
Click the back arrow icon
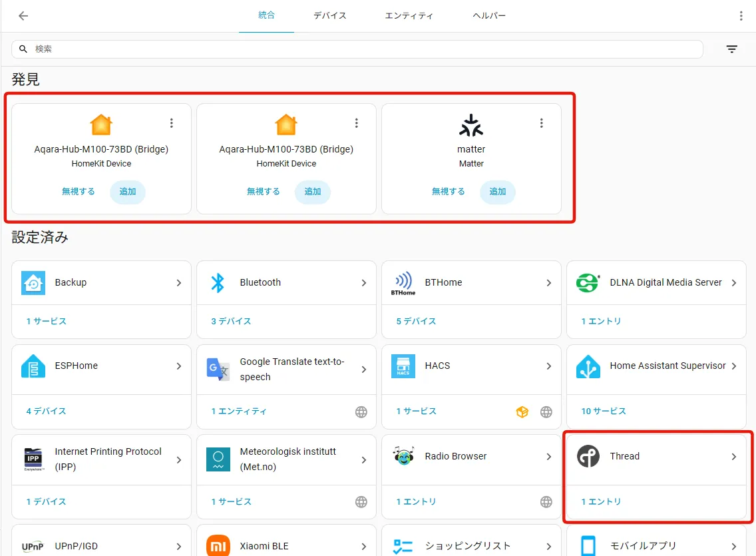pos(23,16)
